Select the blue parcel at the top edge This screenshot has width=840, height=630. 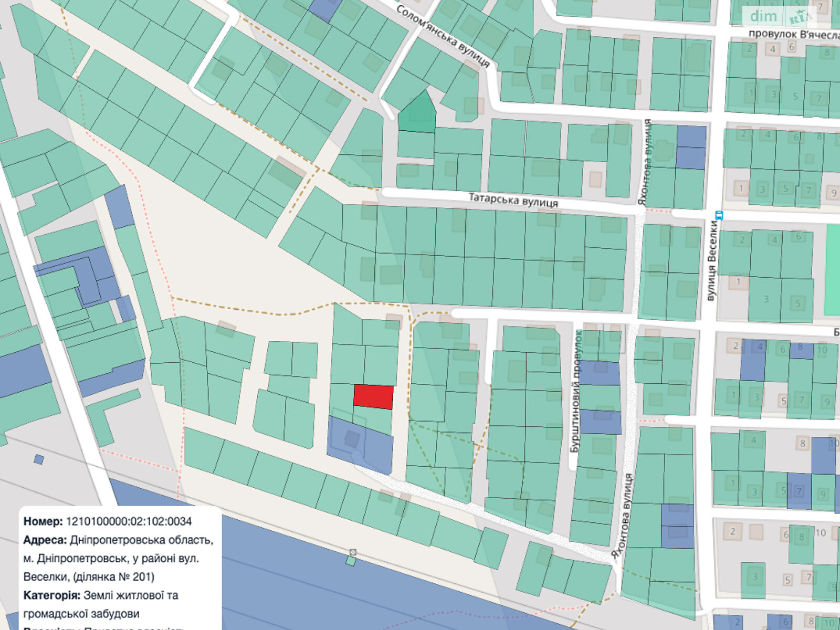pyautogui.click(x=324, y=9)
